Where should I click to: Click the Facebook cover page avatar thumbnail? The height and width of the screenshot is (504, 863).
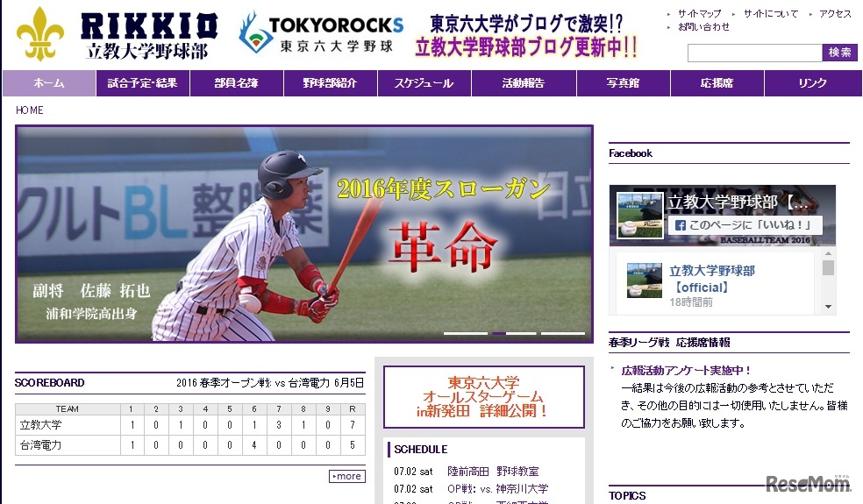(640, 215)
